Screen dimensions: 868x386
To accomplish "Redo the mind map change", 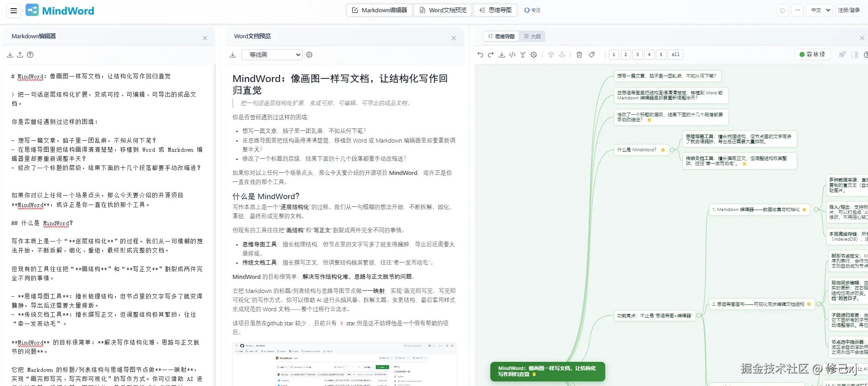I will (491, 55).
